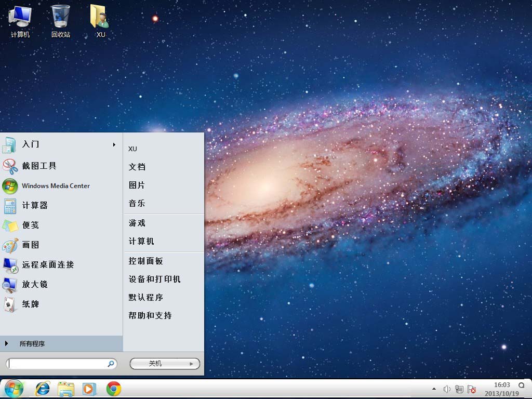The image size is (532, 399).
Task: Click the Chrome icon in taskbar
Action: (x=114, y=389)
